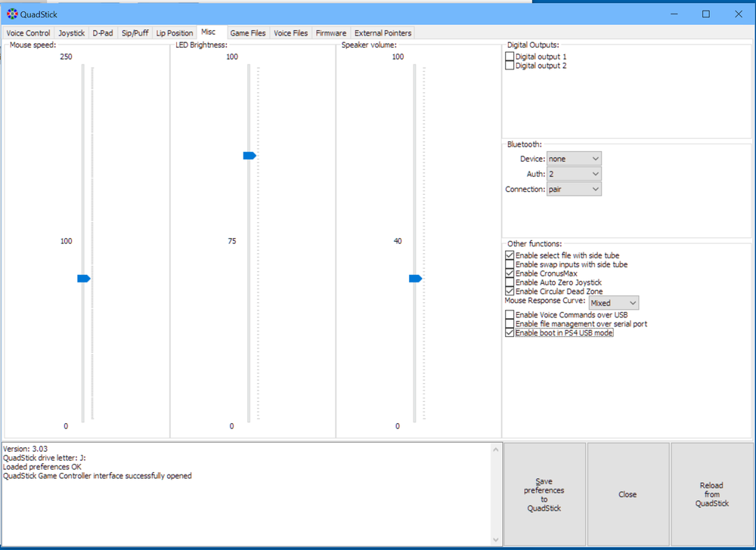756x550 pixels.
Task: Click Mouse speed track at the 250 mark
Action: point(83,66)
